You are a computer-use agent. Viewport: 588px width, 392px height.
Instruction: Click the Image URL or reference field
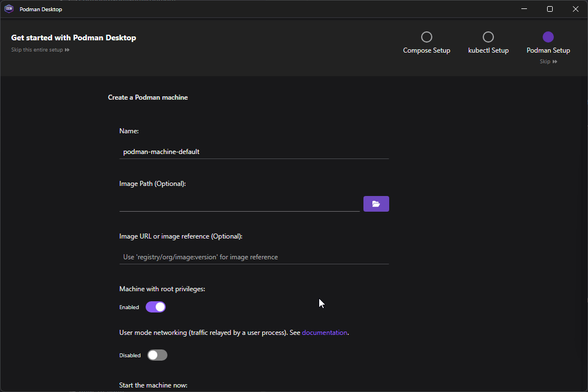coord(254,257)
